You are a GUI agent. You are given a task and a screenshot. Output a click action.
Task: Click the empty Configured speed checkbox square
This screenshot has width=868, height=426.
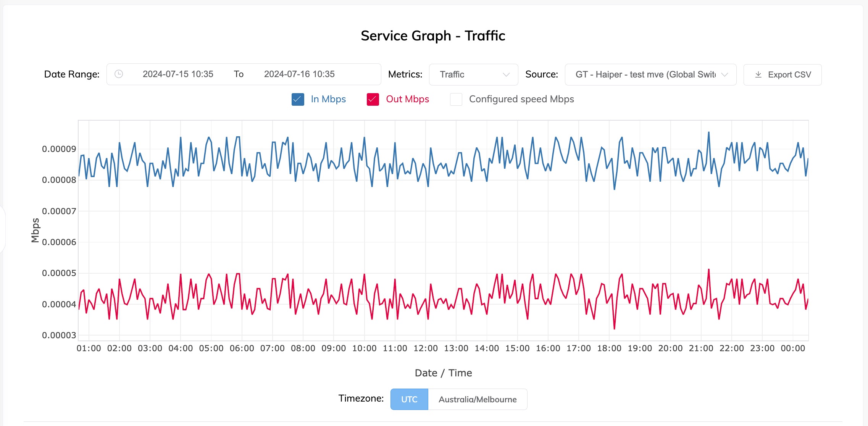(456, 99)
